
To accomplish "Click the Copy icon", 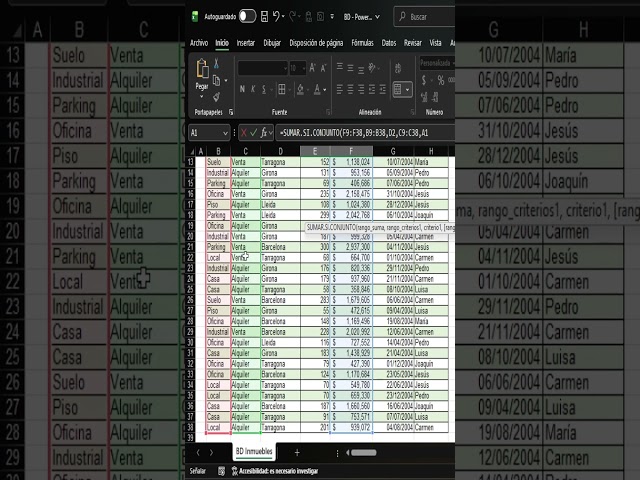I will (217, 80).
